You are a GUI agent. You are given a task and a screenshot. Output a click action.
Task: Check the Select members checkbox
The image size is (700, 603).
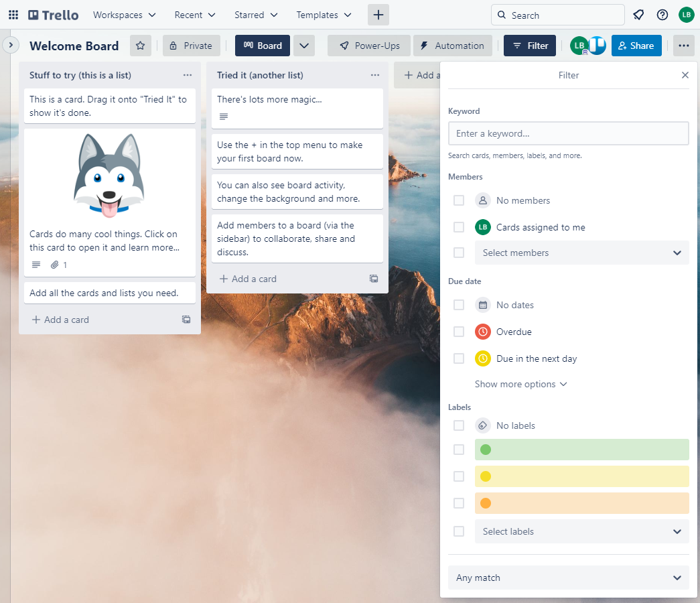point(458,253)
